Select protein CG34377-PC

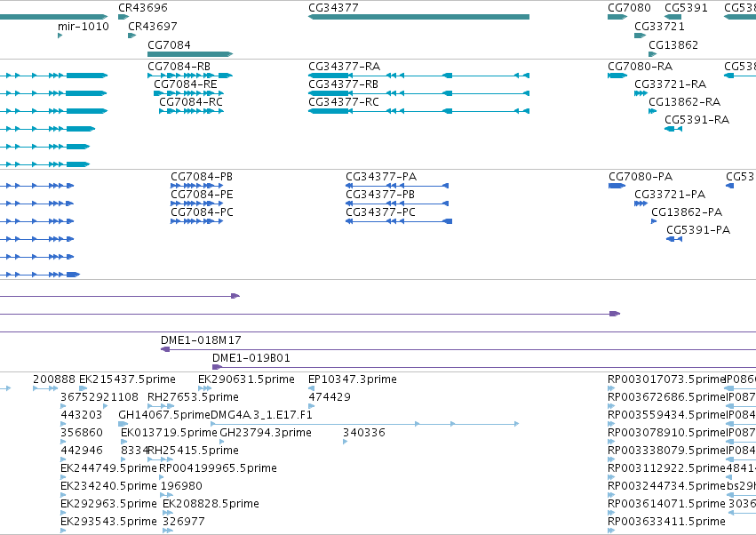399,221
